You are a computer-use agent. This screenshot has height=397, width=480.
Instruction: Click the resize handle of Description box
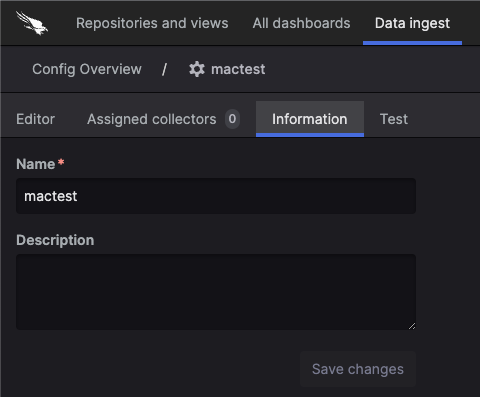(412, 326)
